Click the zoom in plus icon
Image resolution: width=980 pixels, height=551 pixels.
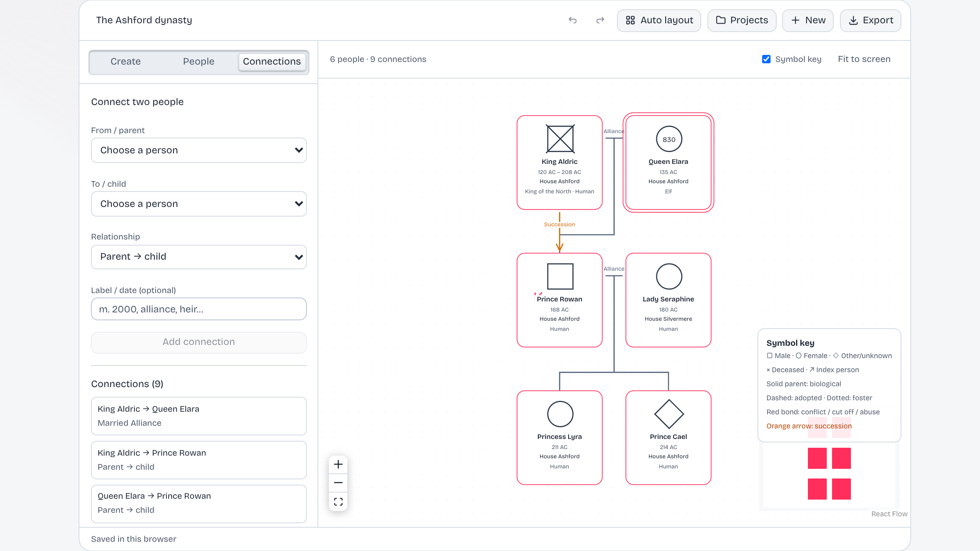(x=338, y=464)
